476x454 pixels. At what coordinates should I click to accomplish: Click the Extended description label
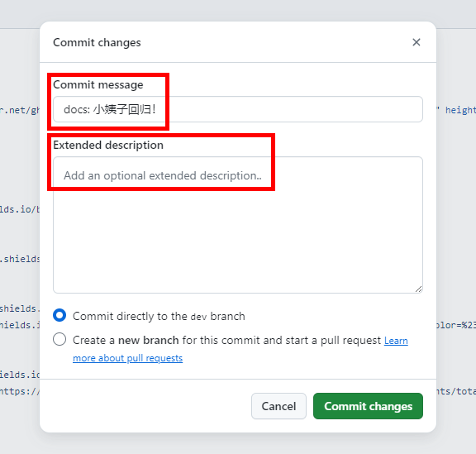tap(108, 145)
